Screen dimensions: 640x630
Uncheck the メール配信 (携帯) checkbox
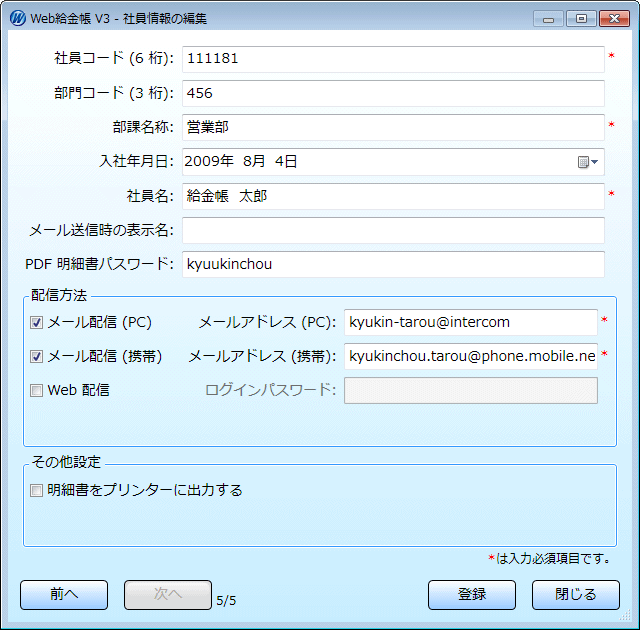(x=37, y=356)
